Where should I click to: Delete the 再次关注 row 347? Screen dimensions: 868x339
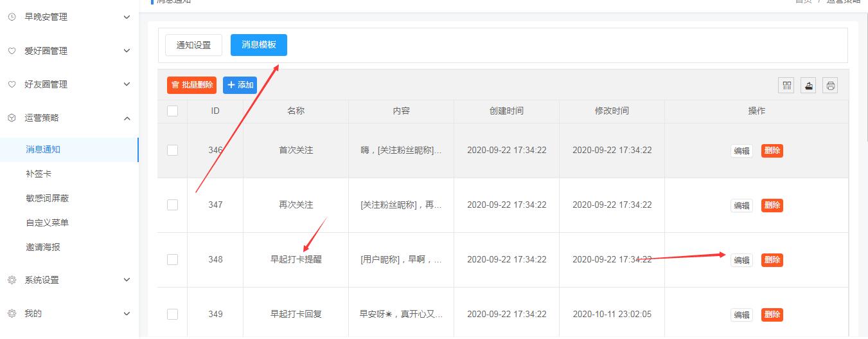coord(772,205)
